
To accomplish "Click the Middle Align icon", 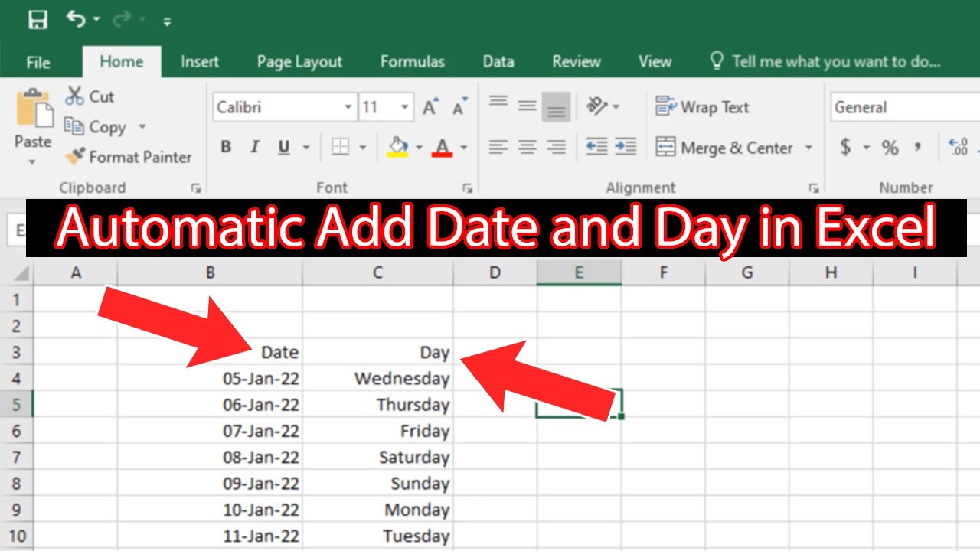I will (528, 107).
